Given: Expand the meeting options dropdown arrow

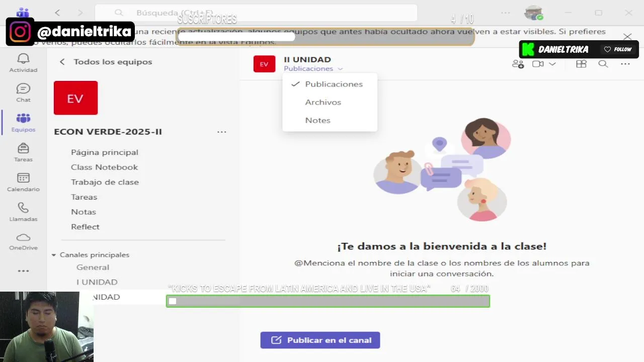Looking at the screenshot, I should (x=552, y=64).
